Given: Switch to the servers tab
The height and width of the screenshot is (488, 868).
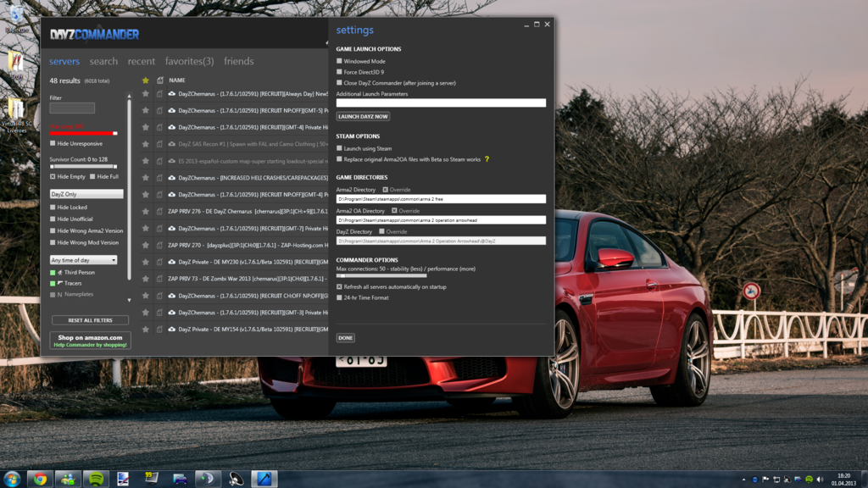Looking at the screenshot, I should pyautogui.click(x=64, y=61).
